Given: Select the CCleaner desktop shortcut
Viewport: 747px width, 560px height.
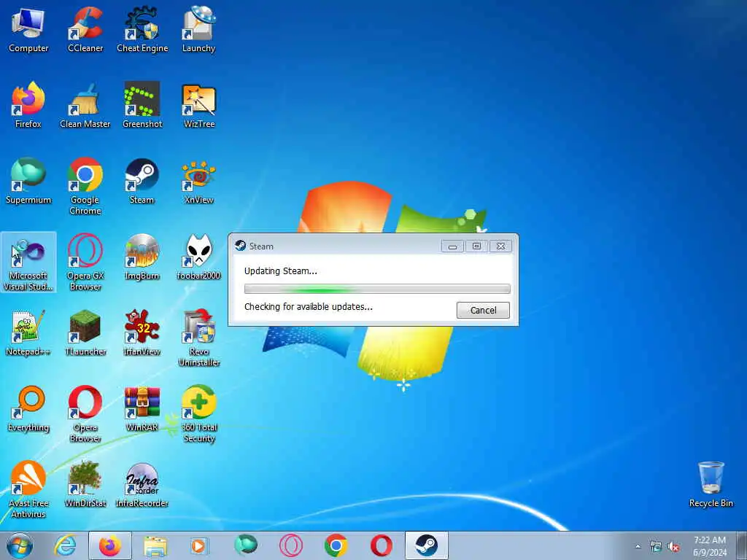Looking at the screenshot, I should click(85, 29).
